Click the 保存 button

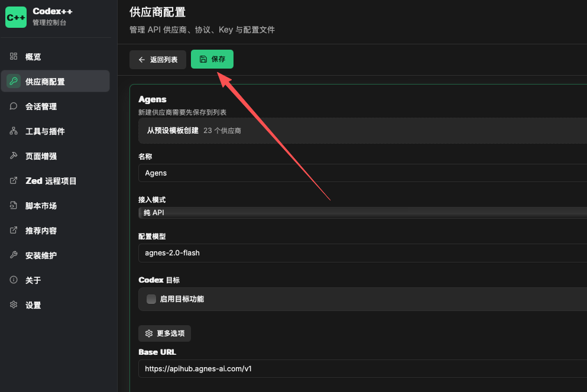click(x=212, y=59)
